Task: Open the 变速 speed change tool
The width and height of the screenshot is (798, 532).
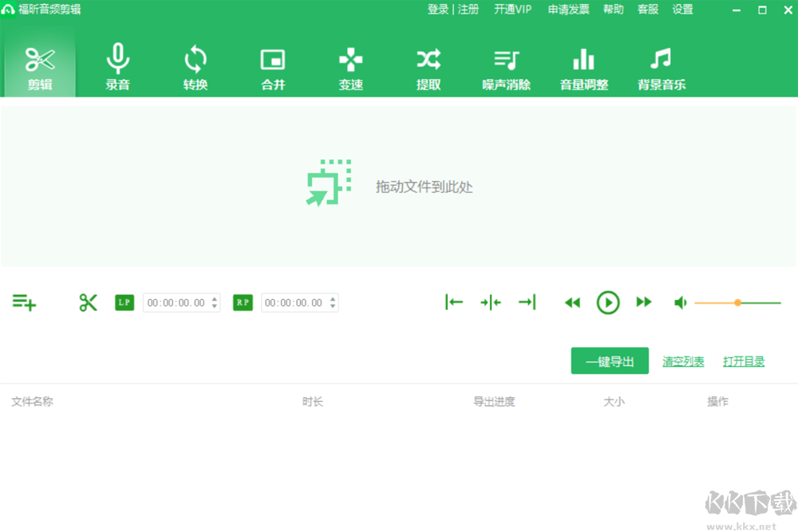Action: [x=350, y=67]
